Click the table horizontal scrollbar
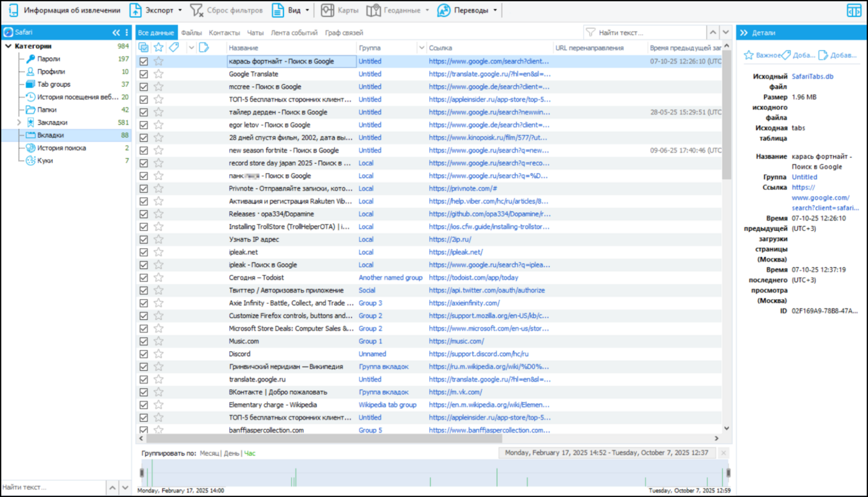The width and height of the screenshot is (868, 497). [324, 438]
